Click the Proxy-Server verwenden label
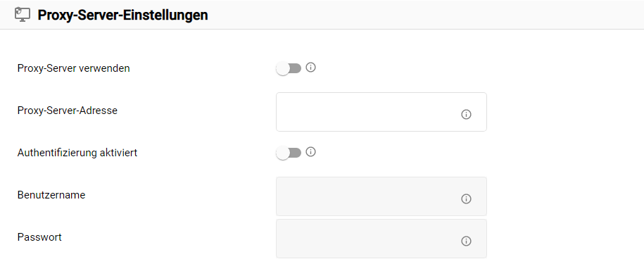The width and height of the screenshot is (644, 271). [73, 68]
